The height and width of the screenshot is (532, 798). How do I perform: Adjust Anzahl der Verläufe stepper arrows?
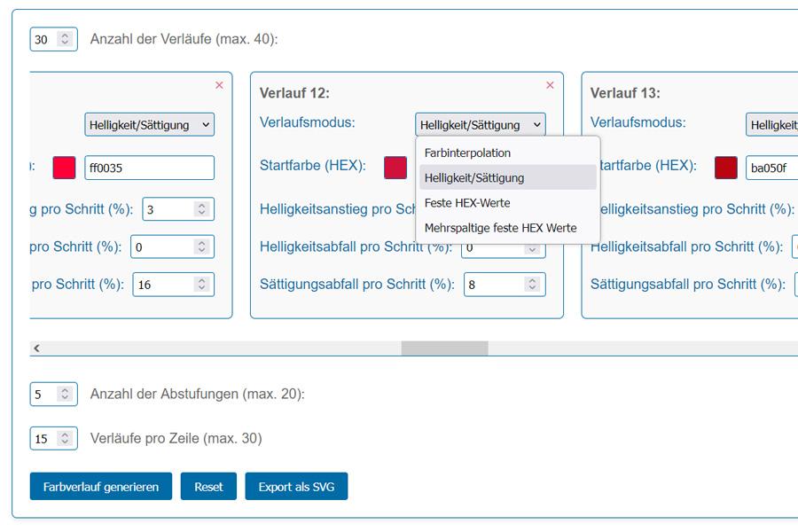click(x=65, y=39)
